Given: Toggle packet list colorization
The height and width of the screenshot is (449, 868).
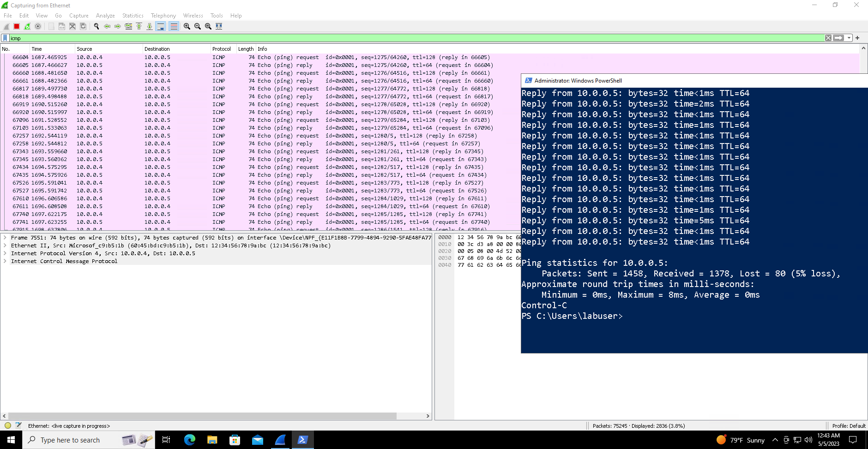Looking at the screenshot, I should pos(174,26).
